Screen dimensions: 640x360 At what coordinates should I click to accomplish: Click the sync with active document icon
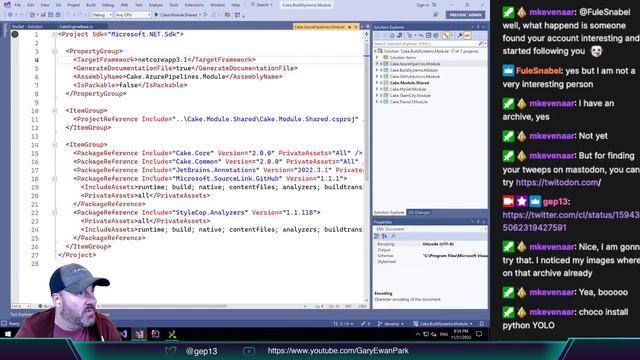pyautogui.click(x=421, y=36)
